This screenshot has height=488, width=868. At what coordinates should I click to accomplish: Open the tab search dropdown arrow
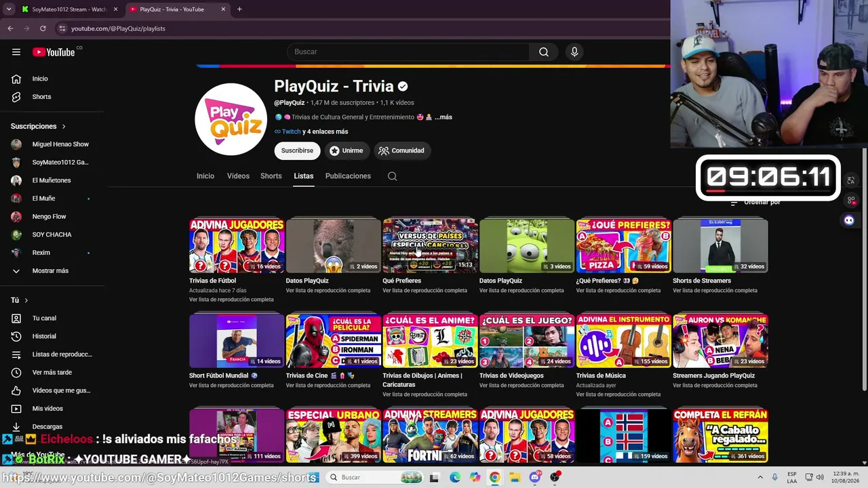[x=9, y=9]
